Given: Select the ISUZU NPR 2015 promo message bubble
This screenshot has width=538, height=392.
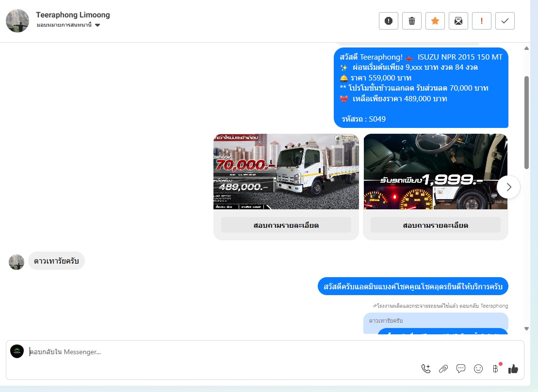Looking at the screenshot, I should click(421, 88).
